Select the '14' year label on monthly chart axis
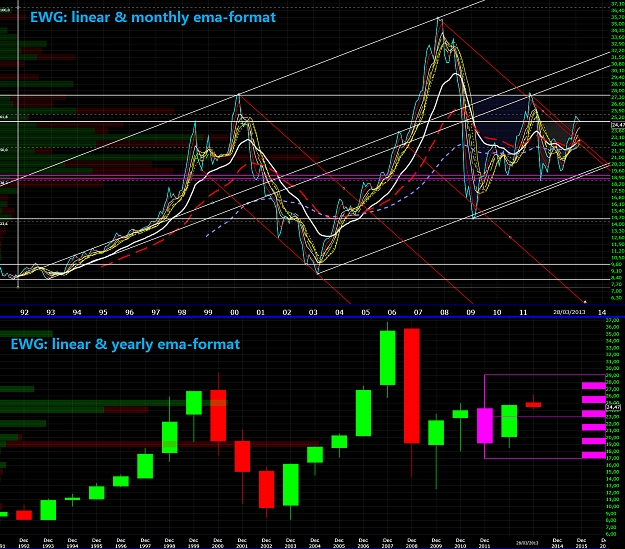 tap(602, 312)
